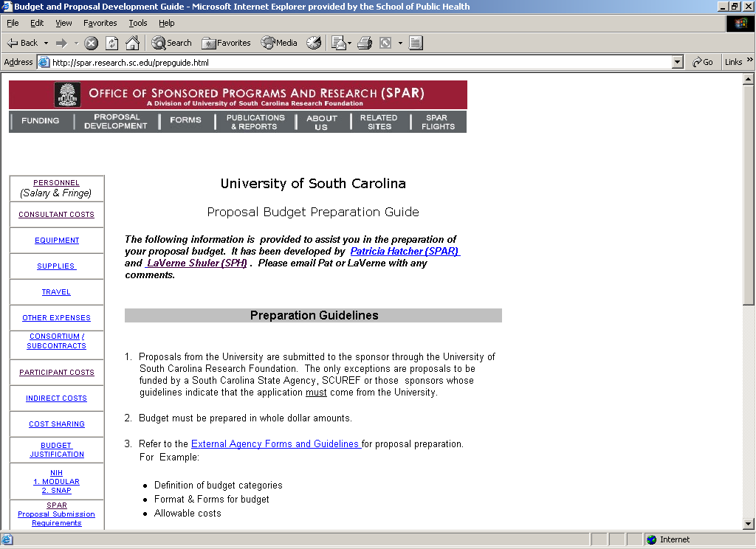Click the vertical scrollbar down arrow
The height and width of the screenshot is (549, 756).
(749, 524)
